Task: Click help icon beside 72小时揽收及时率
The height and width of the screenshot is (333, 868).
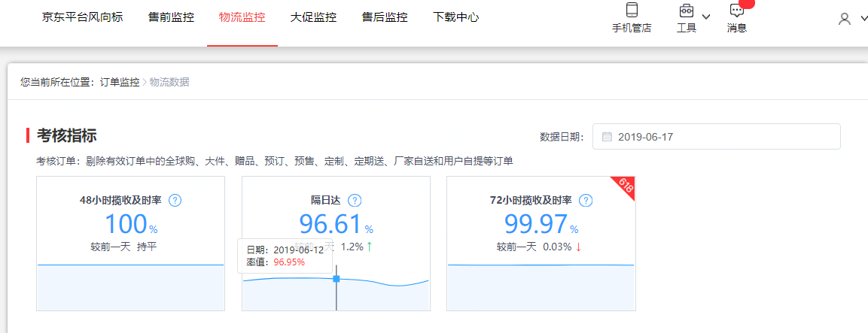Action: point(586,201)
